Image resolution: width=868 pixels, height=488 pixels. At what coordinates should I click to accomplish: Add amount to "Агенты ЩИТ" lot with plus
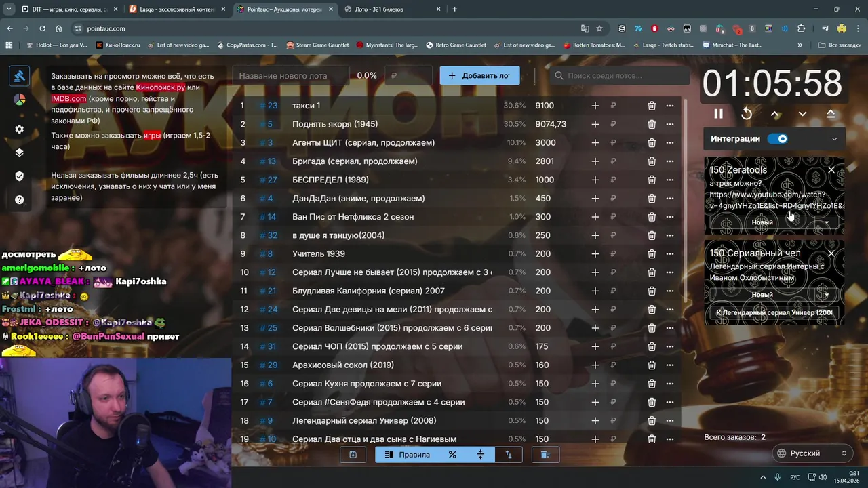(x=595, y=143)
